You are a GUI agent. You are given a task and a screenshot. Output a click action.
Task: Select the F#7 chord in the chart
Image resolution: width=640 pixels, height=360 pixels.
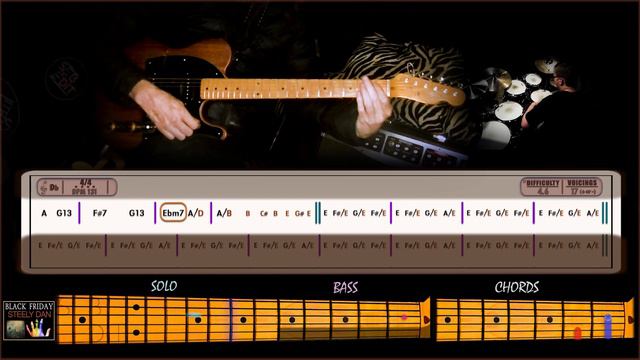tap(100, 213)
